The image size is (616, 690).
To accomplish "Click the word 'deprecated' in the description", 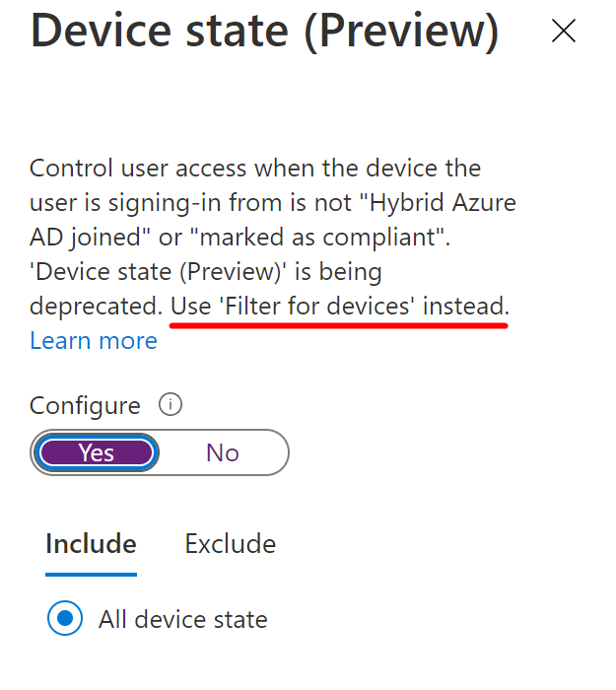I will pyautogui.click(x=95, y=307).
